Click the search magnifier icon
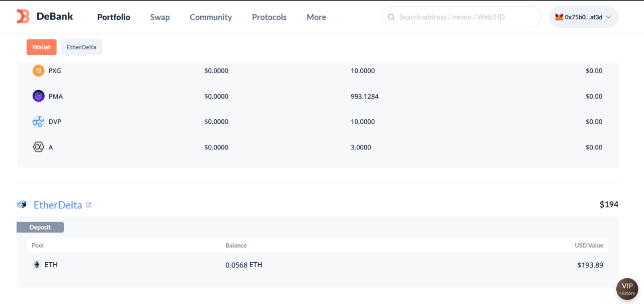 pyautogui.click(x=391, y=17)
